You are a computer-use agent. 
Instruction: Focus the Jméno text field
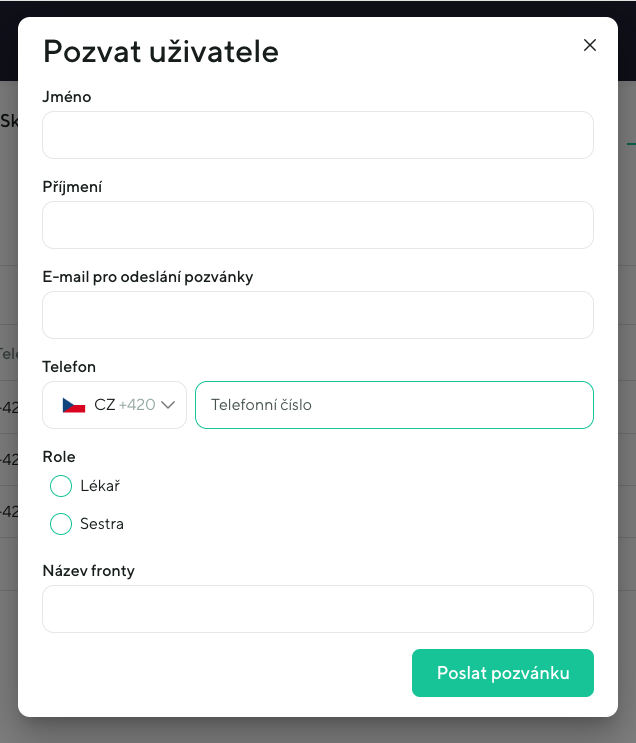pos(317,135)
